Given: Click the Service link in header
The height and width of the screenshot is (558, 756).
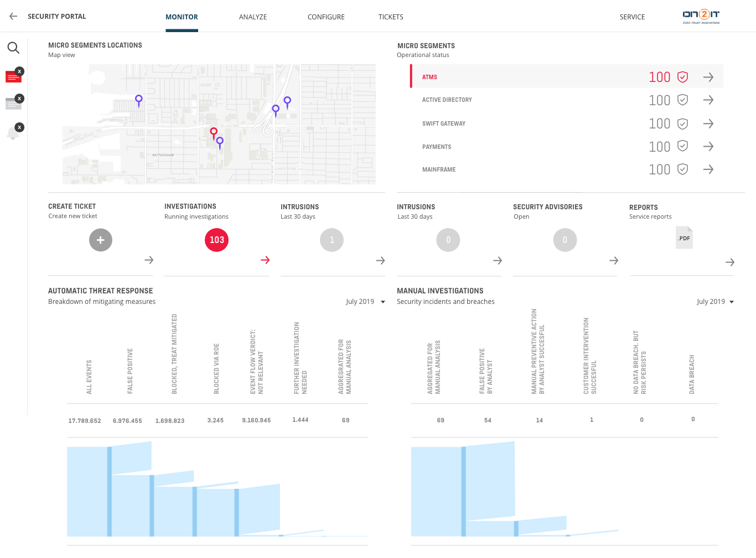Looking at the screenshot, I should (x=632, y=17).
